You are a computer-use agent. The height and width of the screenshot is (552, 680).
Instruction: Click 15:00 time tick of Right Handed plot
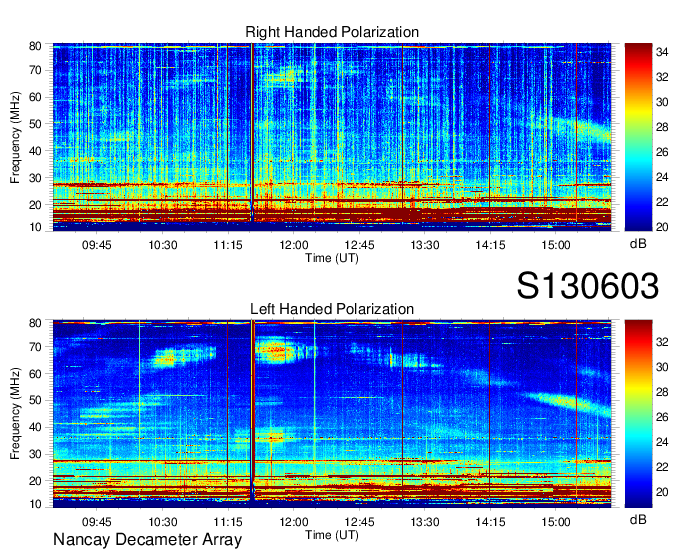(556, 245)
